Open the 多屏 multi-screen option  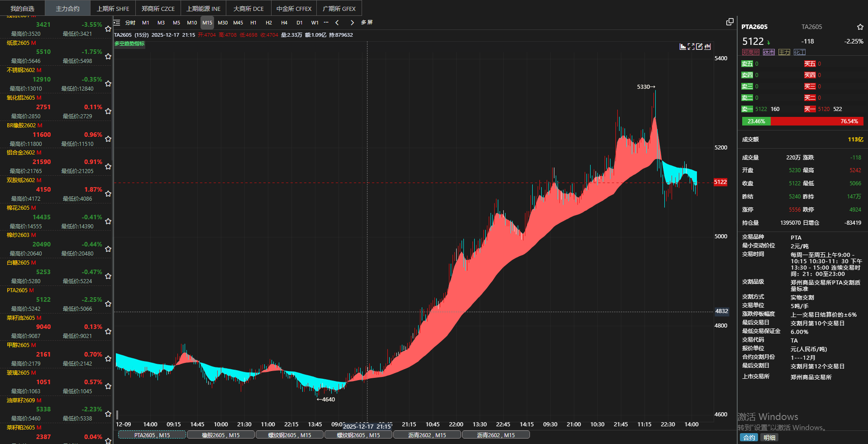pos(367,22)
